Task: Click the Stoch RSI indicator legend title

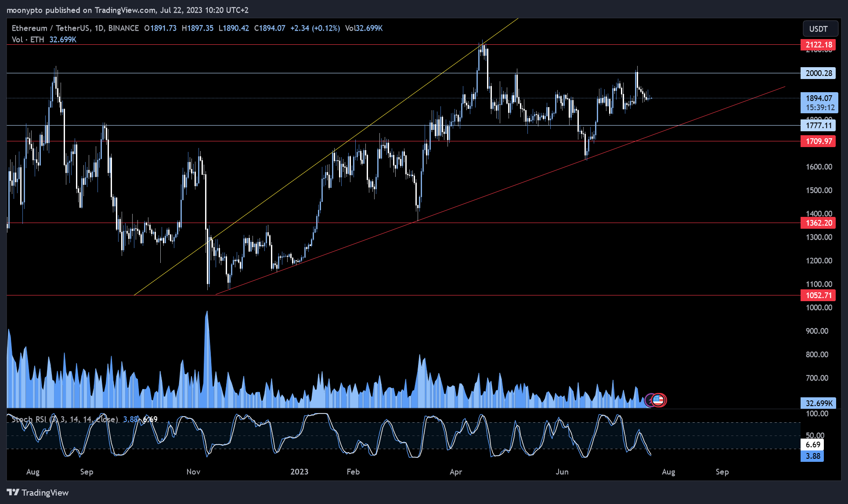Action: tap(65, 419)
